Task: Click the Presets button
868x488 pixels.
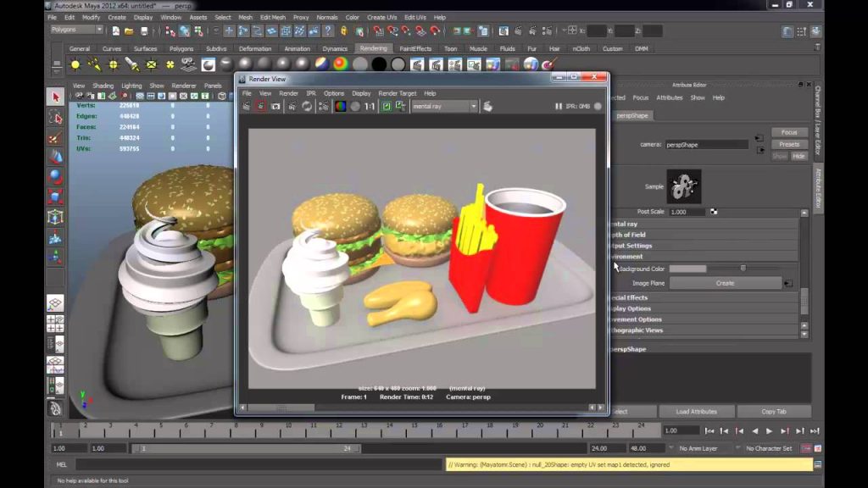Action: (x=789, y=144)
